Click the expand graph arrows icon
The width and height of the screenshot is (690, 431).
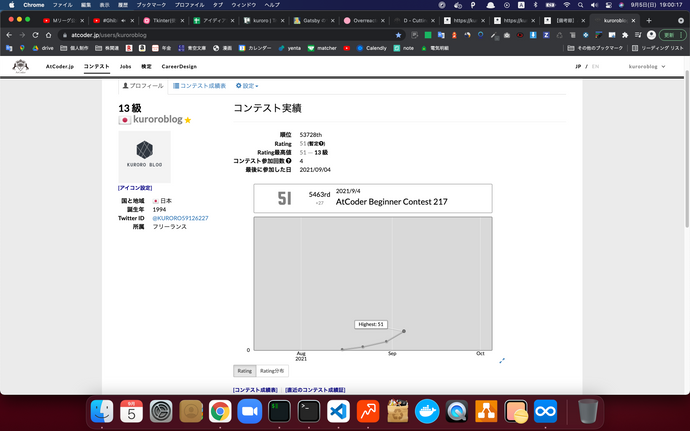tap(502, 361)
